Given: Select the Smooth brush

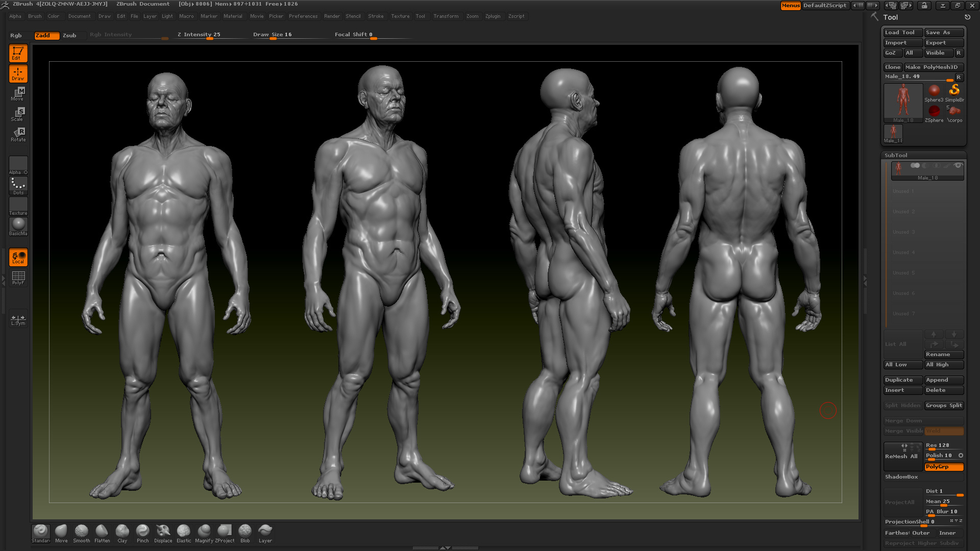Looking at the screenshot, I should click(82, 533).
